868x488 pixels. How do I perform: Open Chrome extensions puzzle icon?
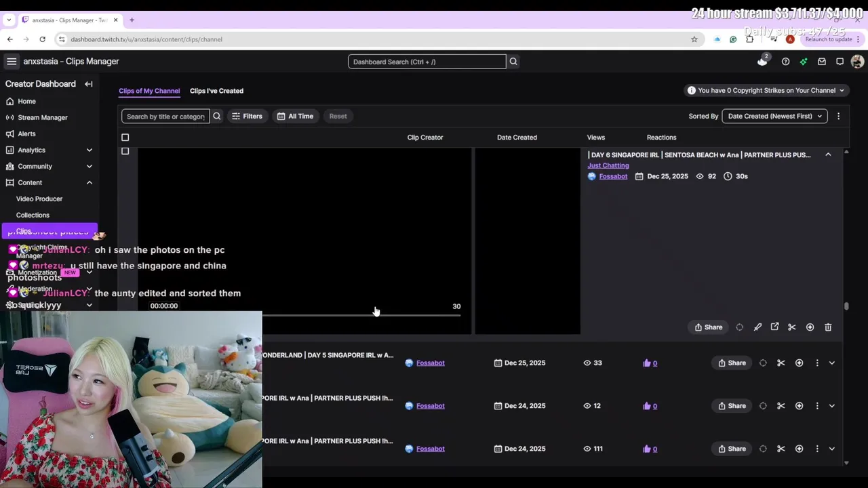click(x=749, y=39)
